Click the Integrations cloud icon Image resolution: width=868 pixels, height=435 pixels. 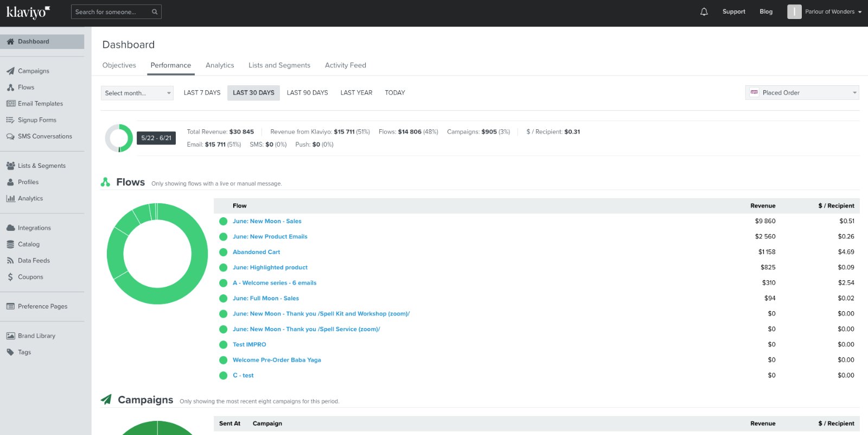click(x=10, y=228)
